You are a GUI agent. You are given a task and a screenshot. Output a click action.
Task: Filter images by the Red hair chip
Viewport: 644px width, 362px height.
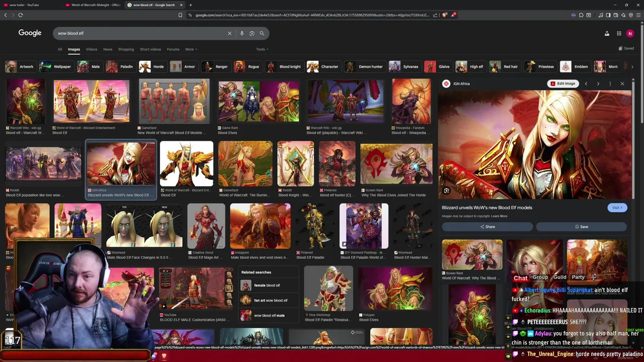coord(504,66)
